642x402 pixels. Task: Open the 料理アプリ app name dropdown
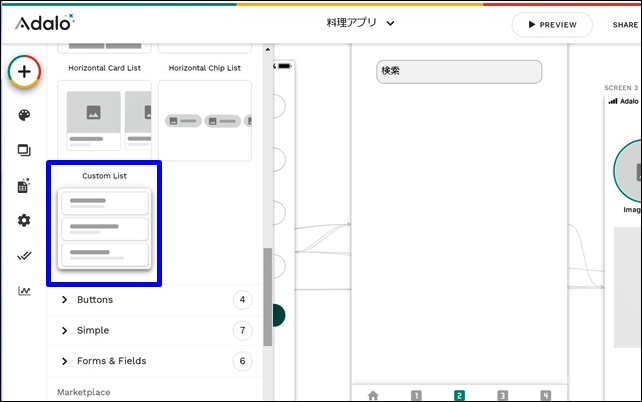click(360, 23)
